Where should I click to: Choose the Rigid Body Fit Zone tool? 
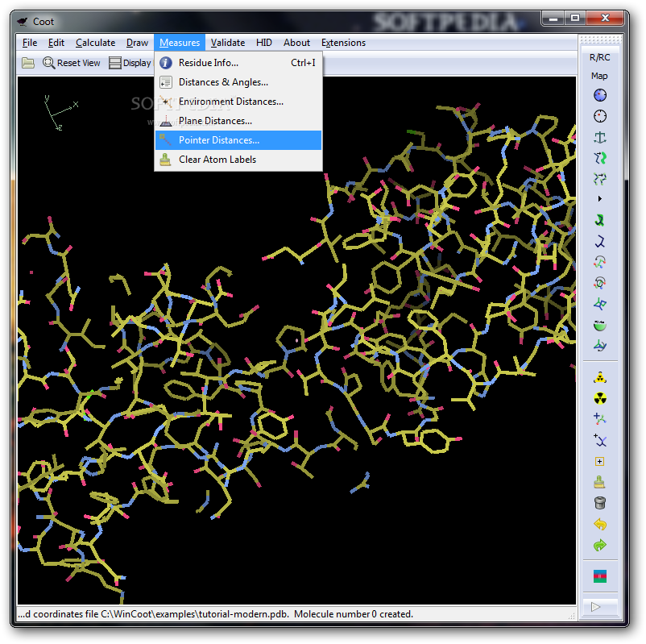pyautogui.click(x=600, y=158)
